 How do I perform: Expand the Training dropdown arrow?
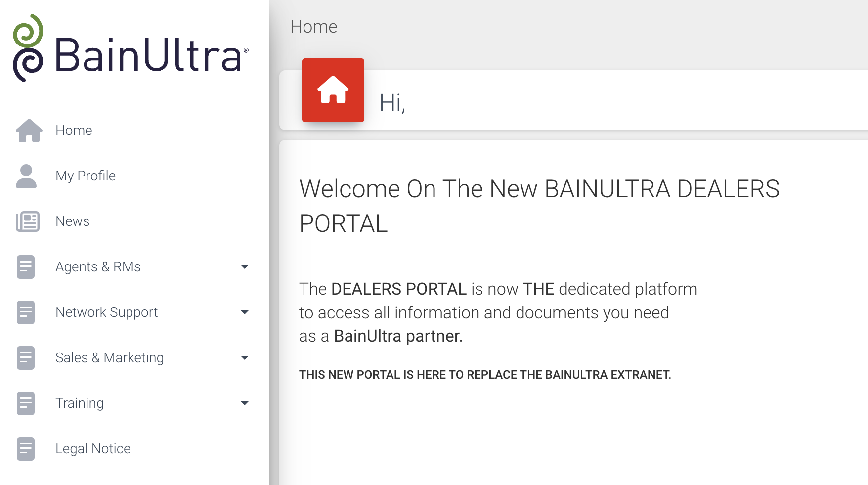[x=244, y=403]
